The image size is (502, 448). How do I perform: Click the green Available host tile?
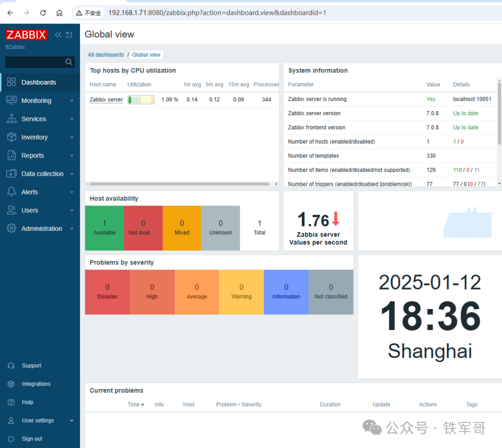pyautogui.click(x=105, y=228)
